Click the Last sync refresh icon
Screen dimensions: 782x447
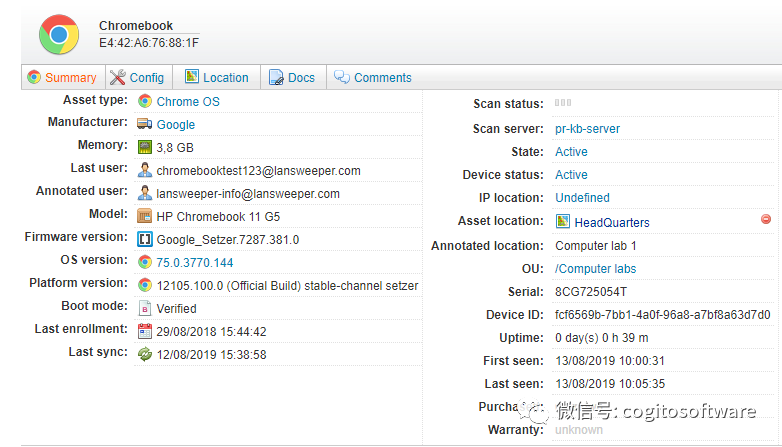pyautogui.click(x=145, y=354)
